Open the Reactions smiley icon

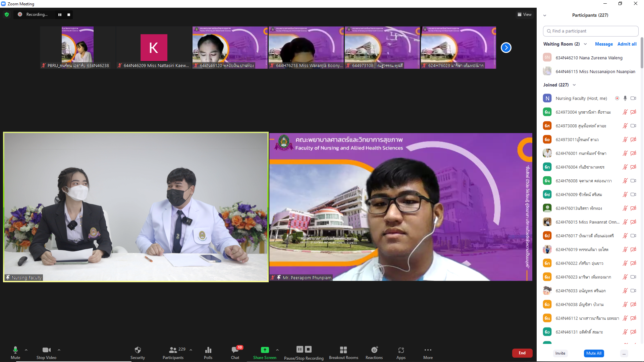tap(374, 350)
